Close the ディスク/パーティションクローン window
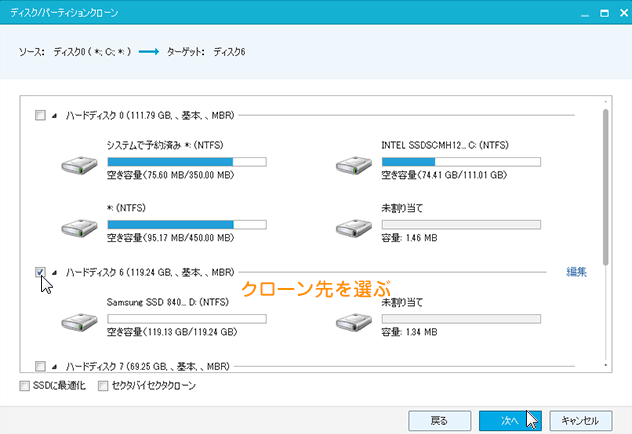 pyautogui.click(x=624, y=13)
